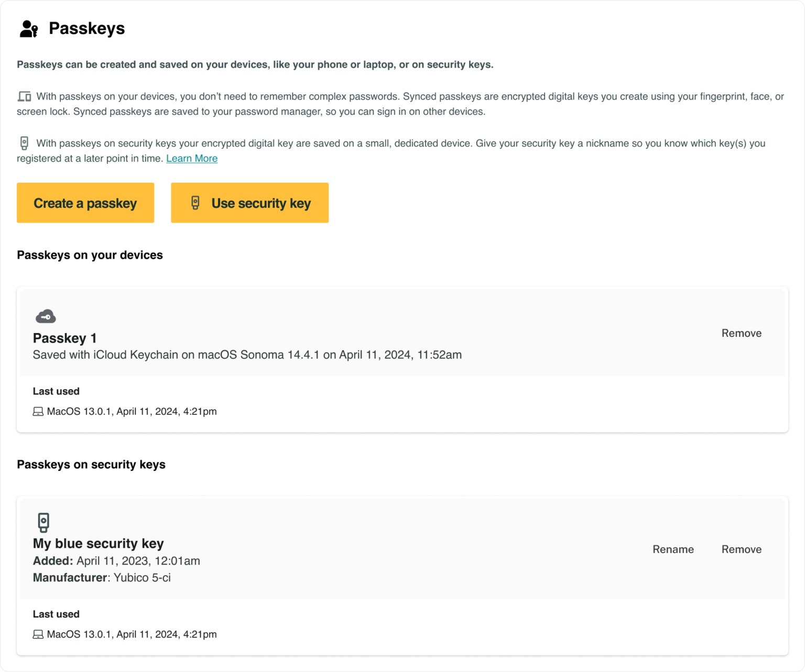Viewport: 805px width, 672px height.
Task: Rename My blue security key
Action: 673,549
